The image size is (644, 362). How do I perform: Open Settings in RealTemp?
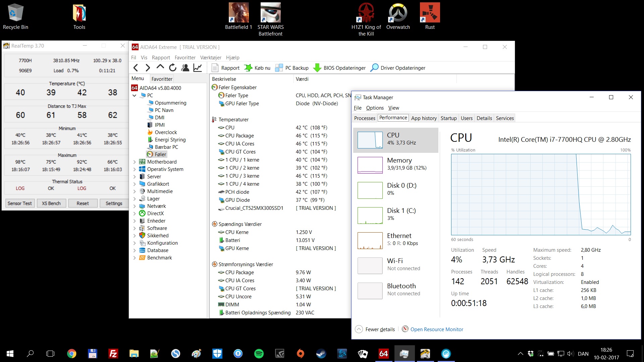[114, 203]
